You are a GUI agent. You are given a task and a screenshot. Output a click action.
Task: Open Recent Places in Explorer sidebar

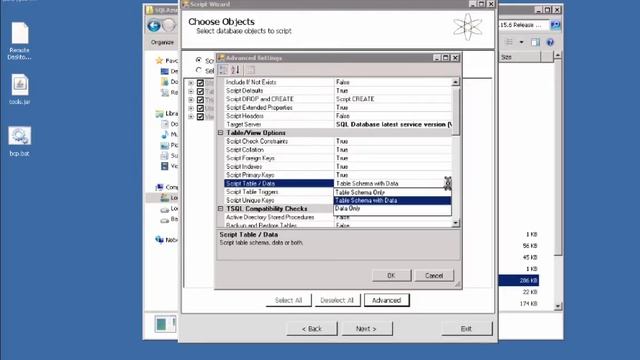point(169,93)
